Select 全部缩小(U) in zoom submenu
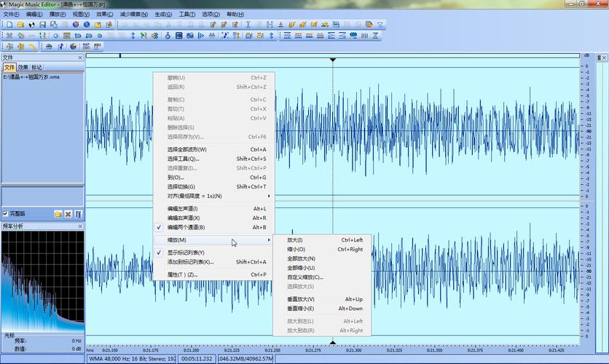 click(322, 268)
